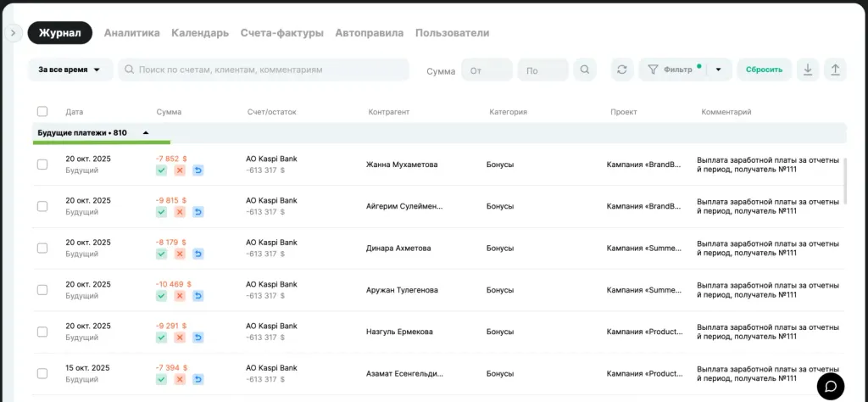Click the search magnifier next to sum range
This screenshot has width=868, height=402.
pyautogui.click(x=585, y=70)
